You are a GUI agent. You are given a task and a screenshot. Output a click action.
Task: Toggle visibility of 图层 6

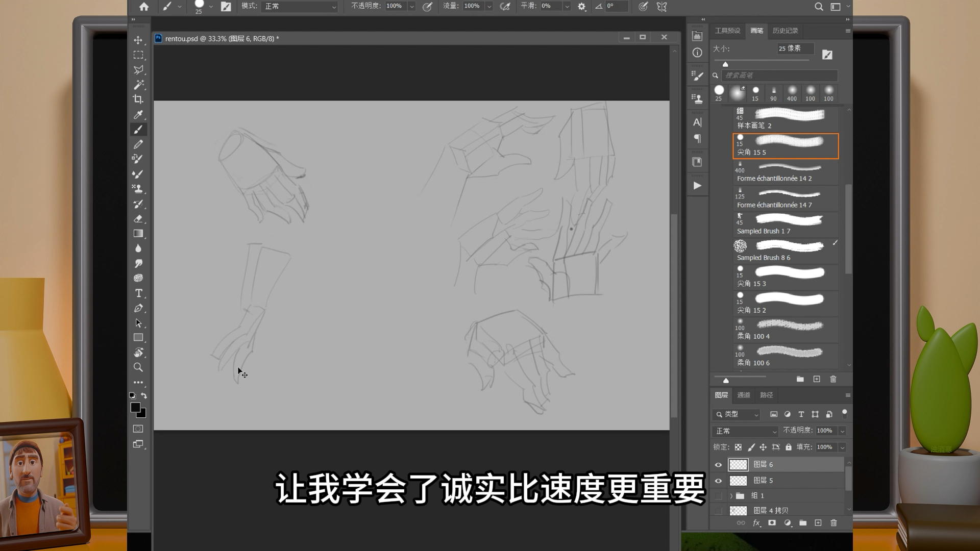click(x=718, y=464)
